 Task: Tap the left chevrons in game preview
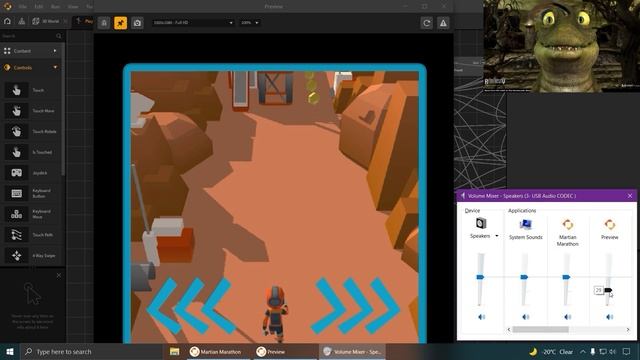[191, 306]
